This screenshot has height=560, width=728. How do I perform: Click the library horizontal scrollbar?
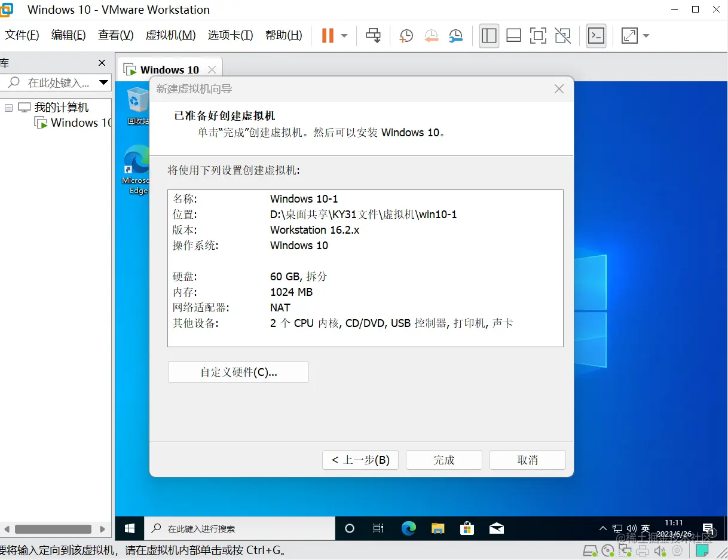coord(54,529)
